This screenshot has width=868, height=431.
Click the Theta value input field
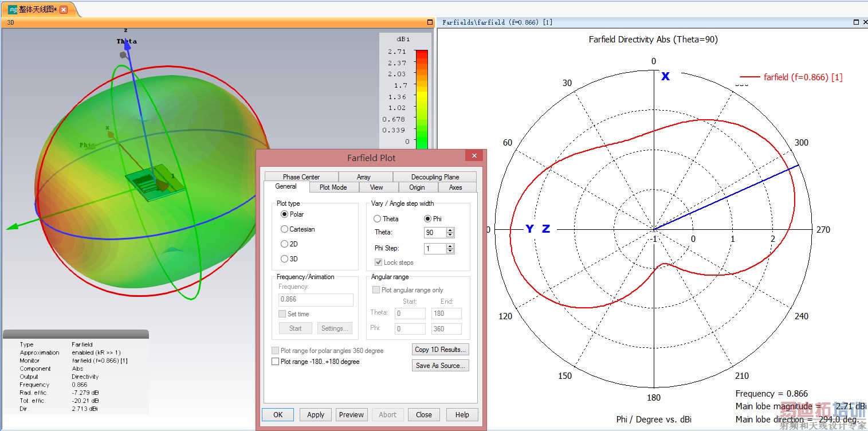(x=434, y=233)
